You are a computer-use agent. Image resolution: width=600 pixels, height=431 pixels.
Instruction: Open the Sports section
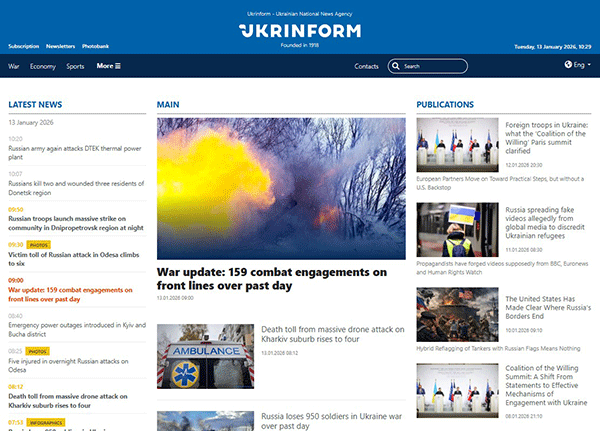click(x=75, y=66)
